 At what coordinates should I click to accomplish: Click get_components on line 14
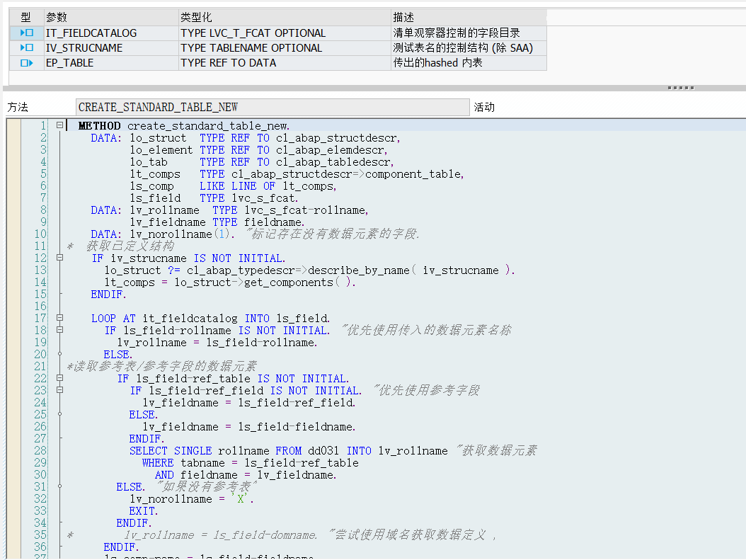289,282
